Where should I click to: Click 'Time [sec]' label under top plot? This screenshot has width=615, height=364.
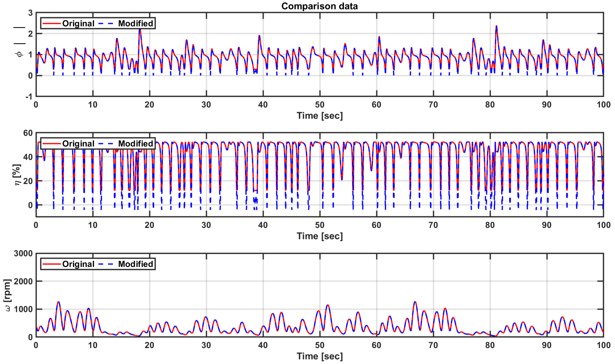click(x=320, y=116)
